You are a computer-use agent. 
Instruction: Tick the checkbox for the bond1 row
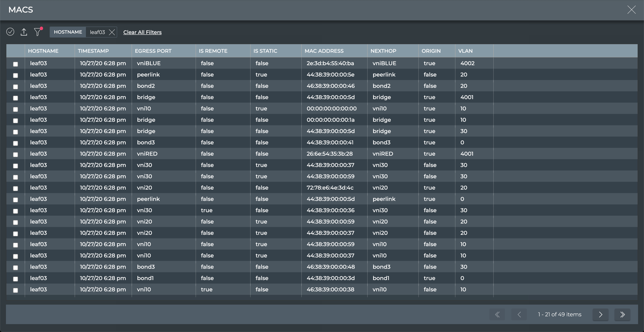coord(16,279)
